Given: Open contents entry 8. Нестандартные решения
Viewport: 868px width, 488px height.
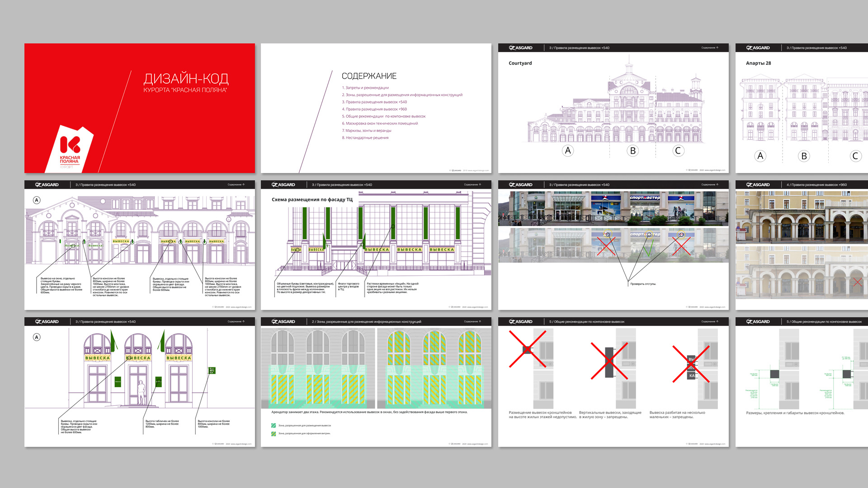Looking at the screenshot, I should 365,138.
